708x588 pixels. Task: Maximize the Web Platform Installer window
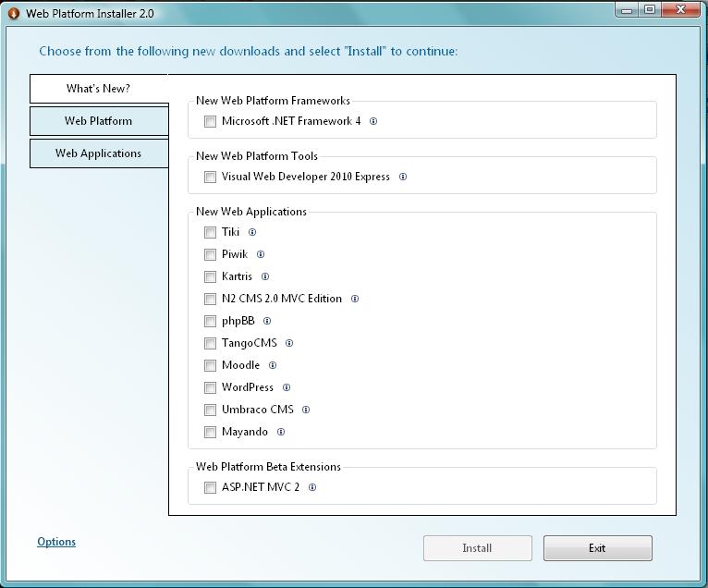click(x=650, y=10)
